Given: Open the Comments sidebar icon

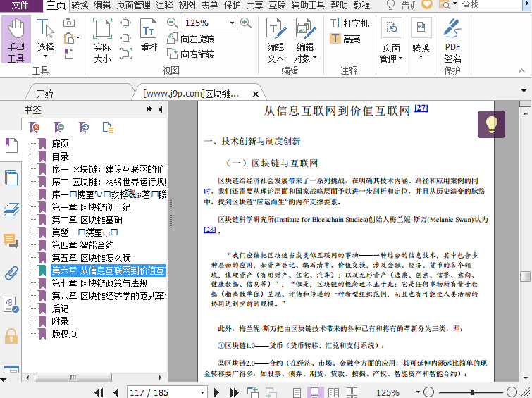Looking at the screenshot, I should point(11,241).
